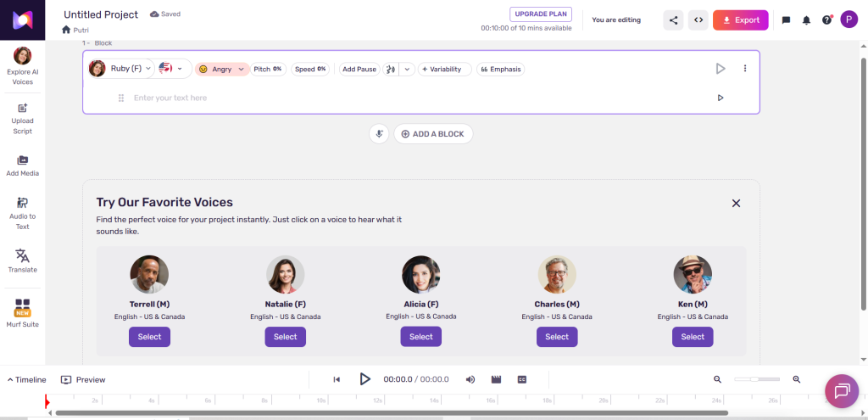Image resolution: width=868 pixels, height=420 pixels.
Task: Click the share project icon
Action: point(673,20)
